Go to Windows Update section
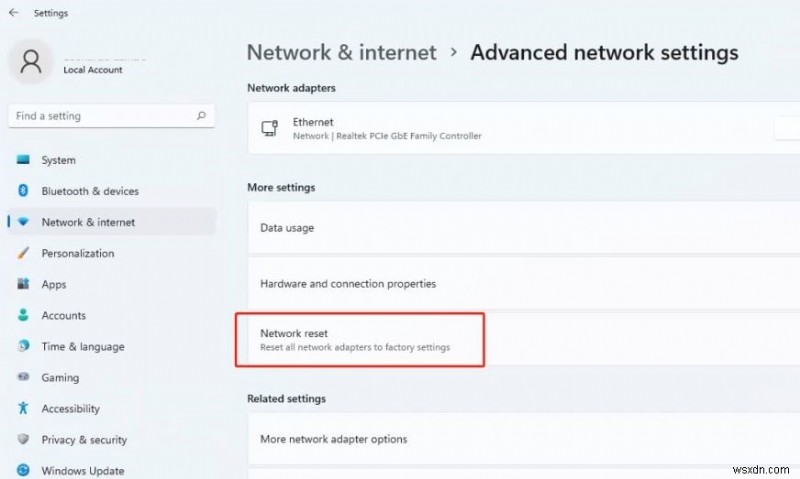Screen dimensions: 800x479 [82, 471]
